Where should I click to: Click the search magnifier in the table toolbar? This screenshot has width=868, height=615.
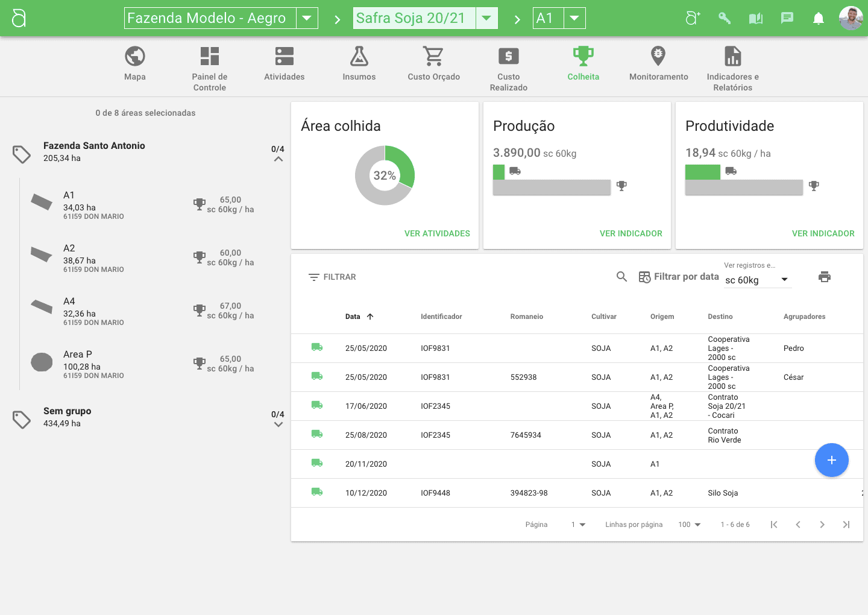point(621,277)
